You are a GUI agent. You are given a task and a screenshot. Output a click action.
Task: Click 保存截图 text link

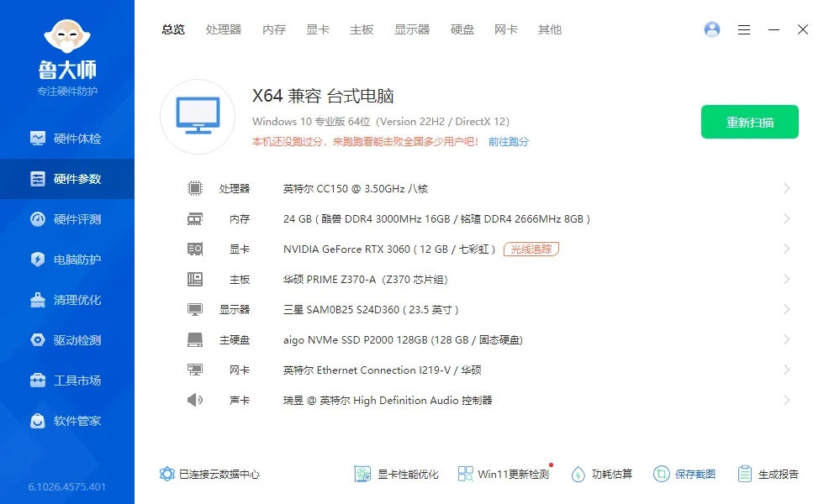coord(695,474)
